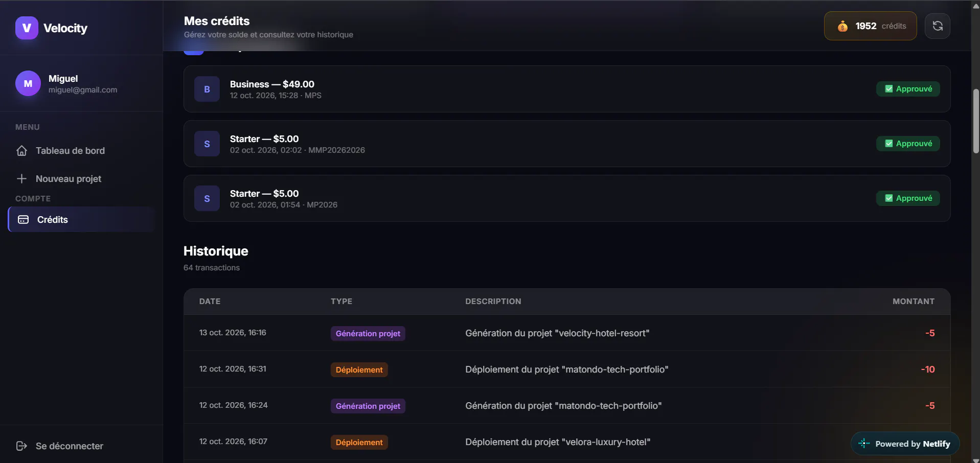Click the scrollbar up arrow
The width and height of the screenshot is (980, 463).
pos(976,6)
